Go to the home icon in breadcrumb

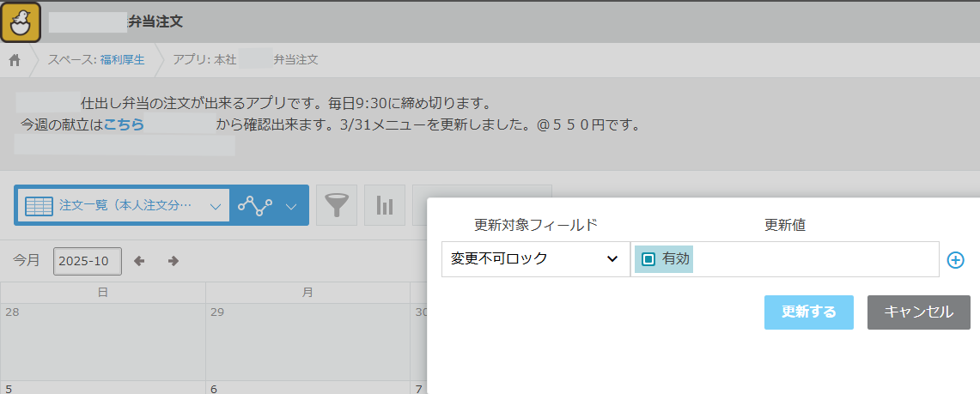15,60
